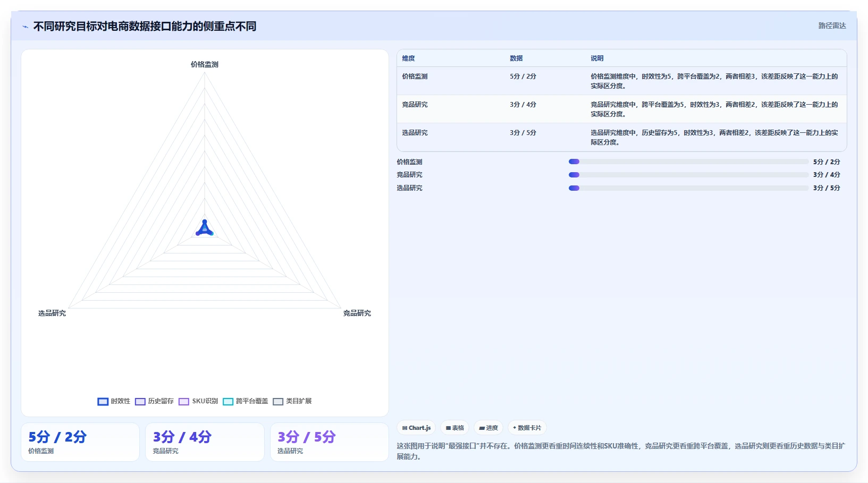
Task: Click the 维度 table column header
Action: (x=408, y=58)
